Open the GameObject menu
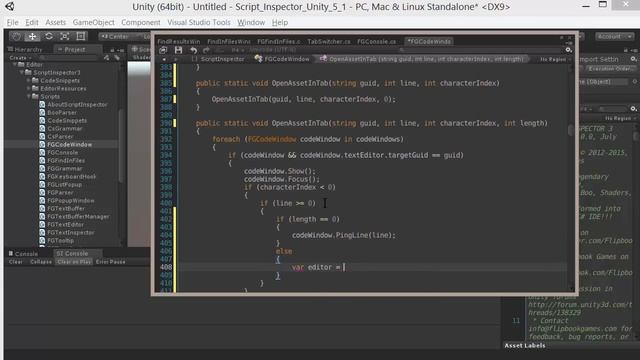The height and width of the screenshot is (360, 640). (93, 22)
